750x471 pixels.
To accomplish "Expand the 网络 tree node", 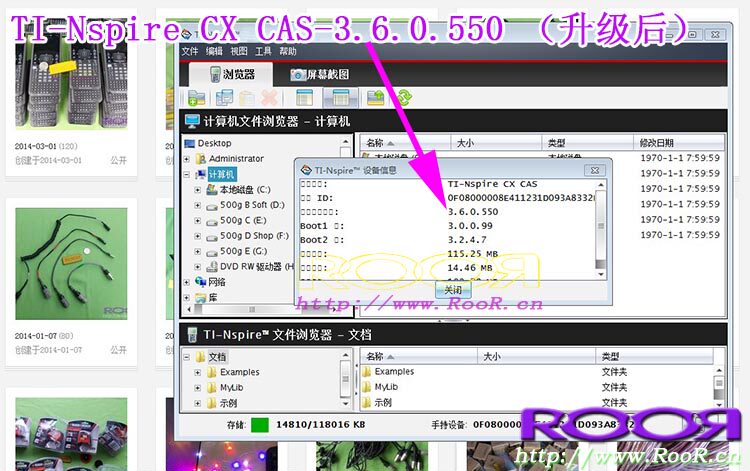I will tap(187, 282).
